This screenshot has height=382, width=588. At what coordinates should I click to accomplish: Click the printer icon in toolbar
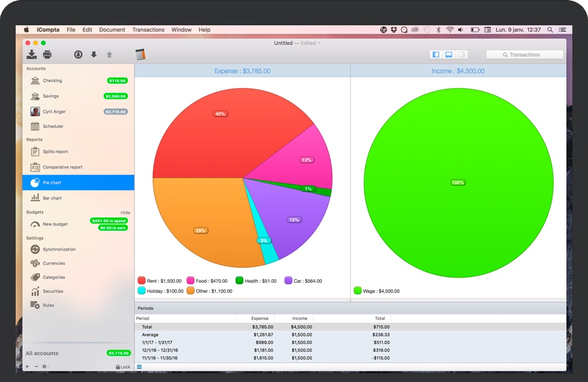point(47,55)
